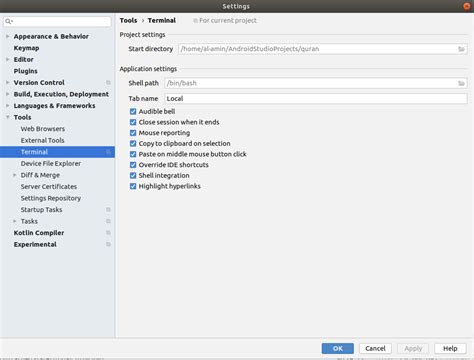Click Terminal in the breadcrumb
474x360 pixels.
[x=162, y=20]
